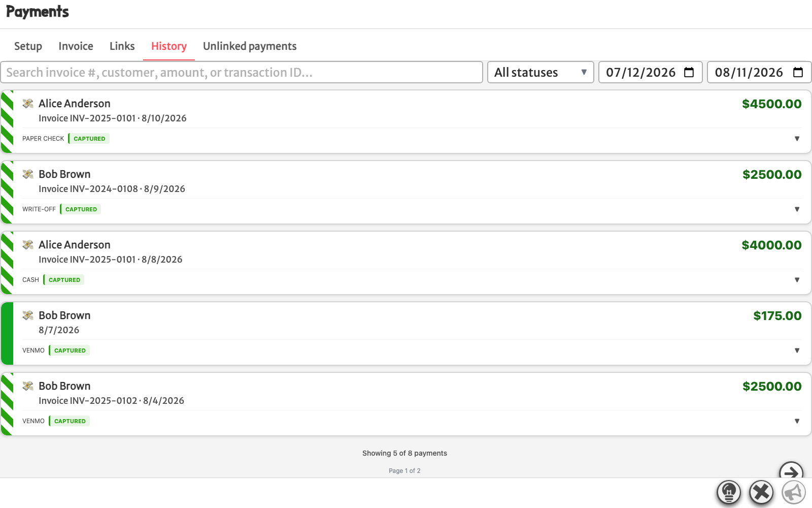This screenshot has width=812, height=508.
Task: Click the $4000.00 amount
Action: [x=771, y=245]
